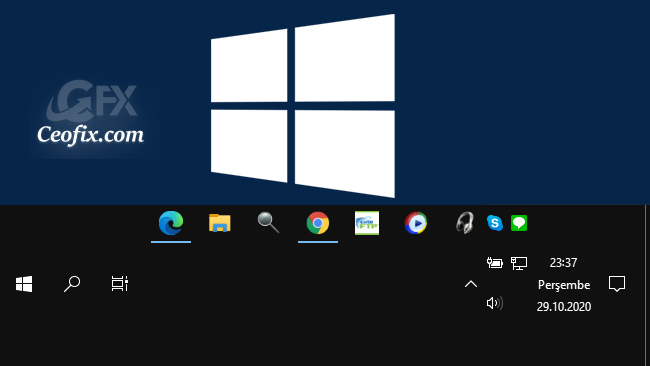
Task: Open the green chat messenger icon
Action: (x=519, y=223)
